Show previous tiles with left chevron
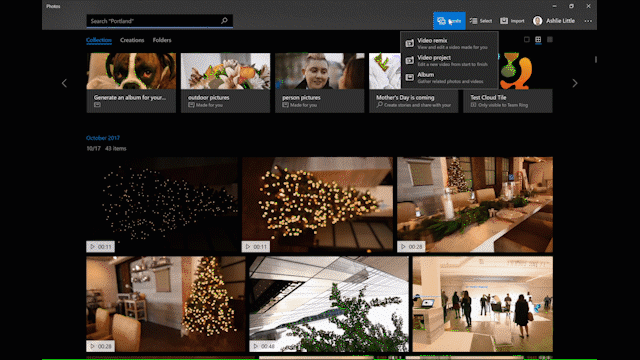 64,83
